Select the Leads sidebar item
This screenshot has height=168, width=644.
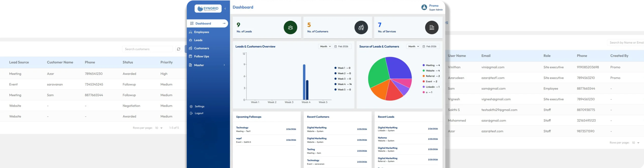pyautogui.click(x=198, y=40)
